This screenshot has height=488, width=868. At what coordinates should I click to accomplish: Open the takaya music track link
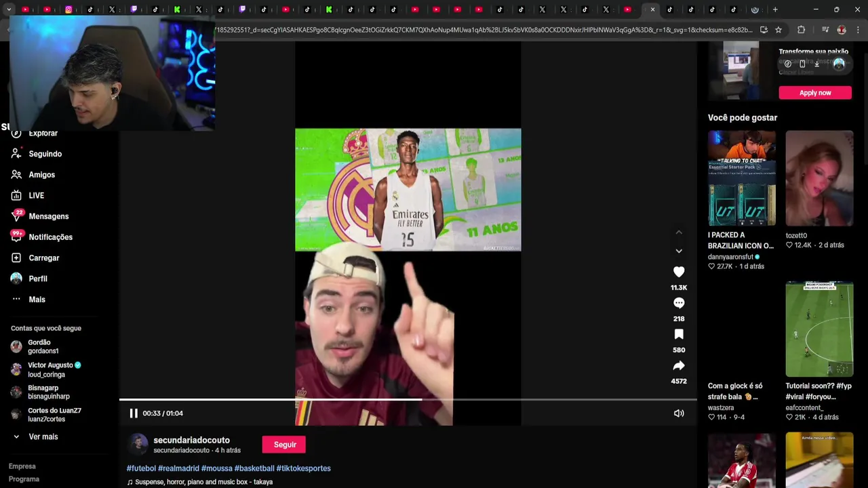[203, 482]
